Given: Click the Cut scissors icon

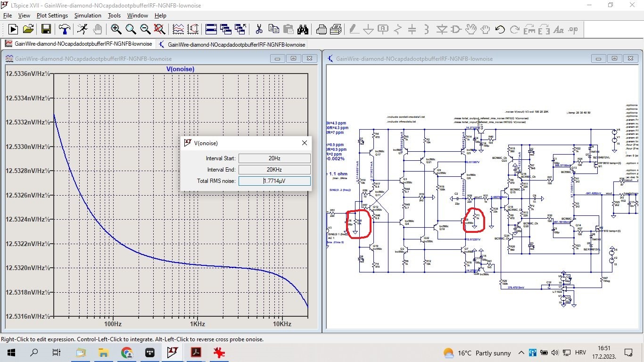Looking at the screenshot, I should (x=259, y=29).
